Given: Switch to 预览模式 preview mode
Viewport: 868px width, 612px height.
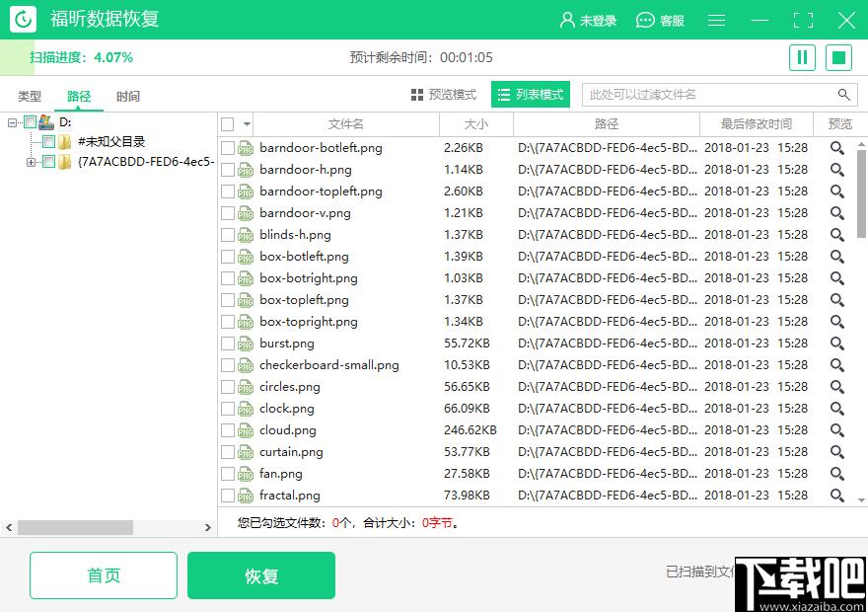Looking at the screenshot, I should (444, 95).
